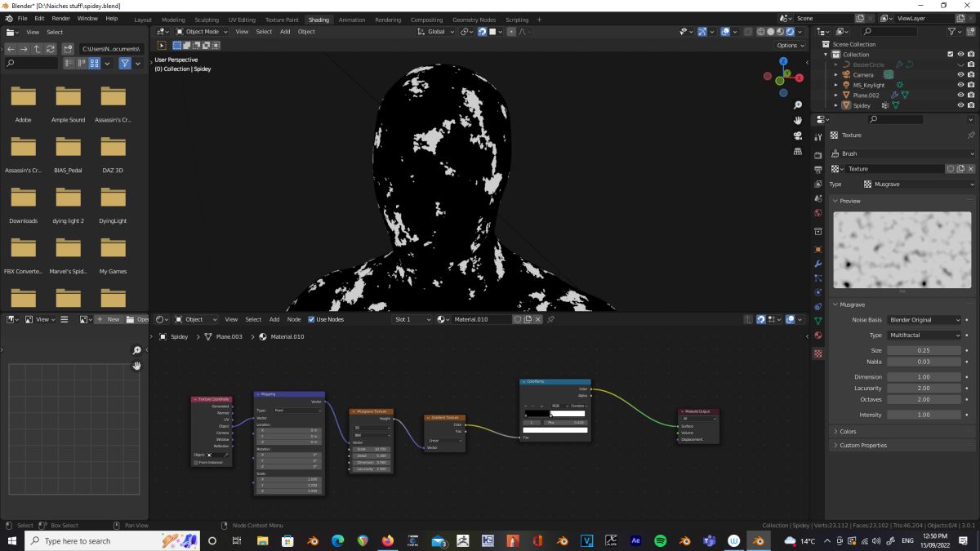Hide MS_Keylight via eye icon
This screenshot has height=551, width=980.
pyautogui.click(x=960, y=85)
